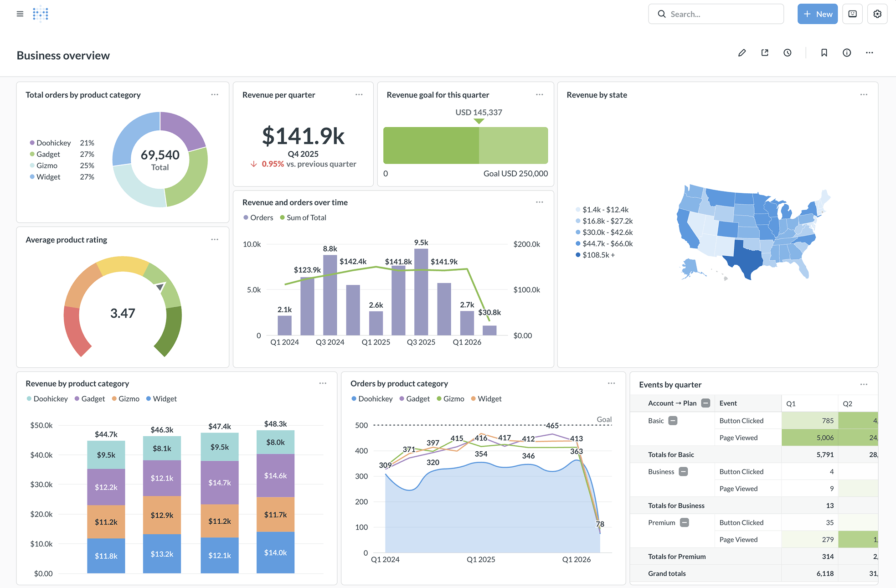Open Metabot chat icon next to New button
Image resolution: width=896 pixels, height=588 pixels.
pyautogui.click(x=852, y=14)
